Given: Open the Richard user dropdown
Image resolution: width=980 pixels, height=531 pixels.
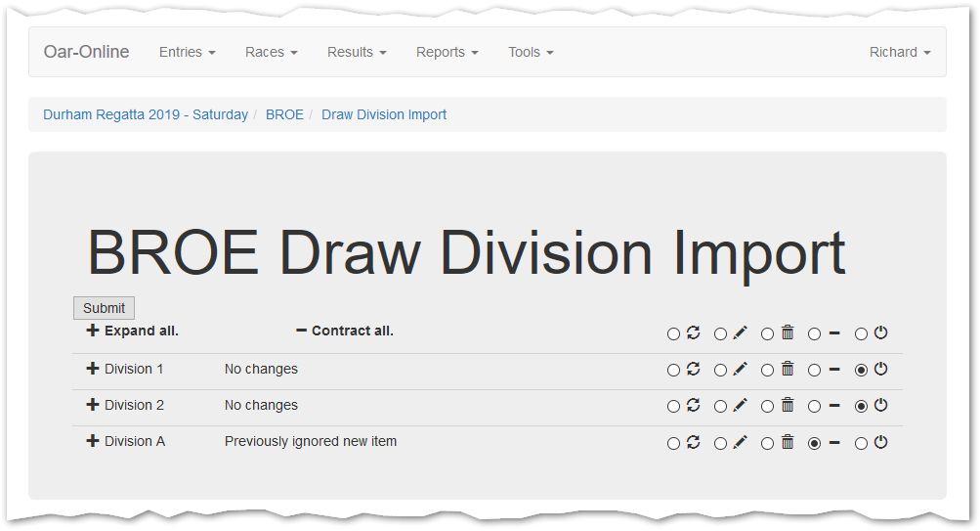Looking at the screenshot, I should coord(899,52).
